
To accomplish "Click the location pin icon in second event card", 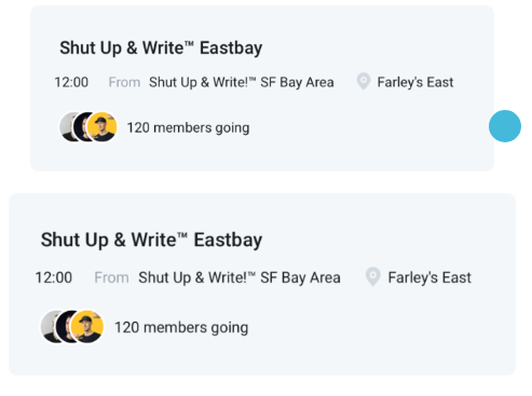I will (x=373, y=277).
